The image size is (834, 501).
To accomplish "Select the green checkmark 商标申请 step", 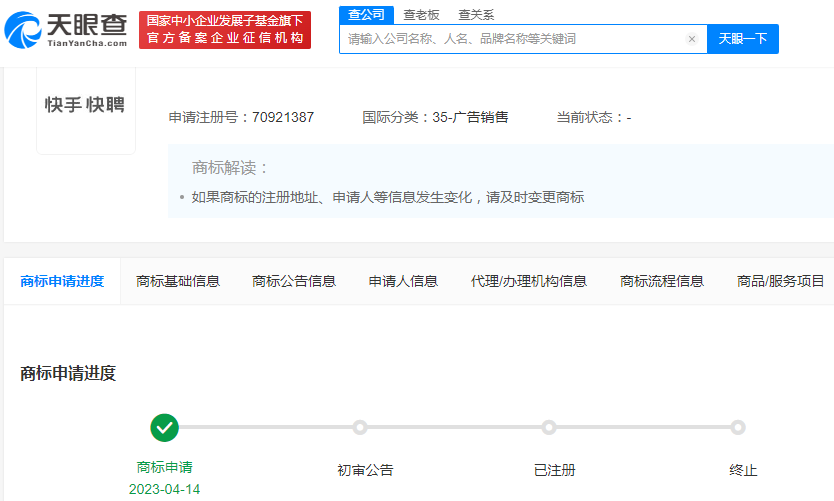I will click(x=164, y=428).
